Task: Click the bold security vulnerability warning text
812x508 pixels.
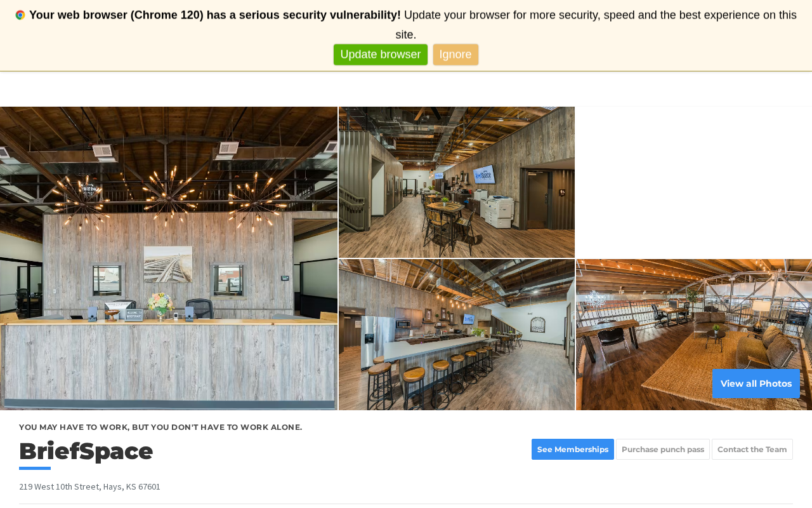Action: [x=215, y=15]
